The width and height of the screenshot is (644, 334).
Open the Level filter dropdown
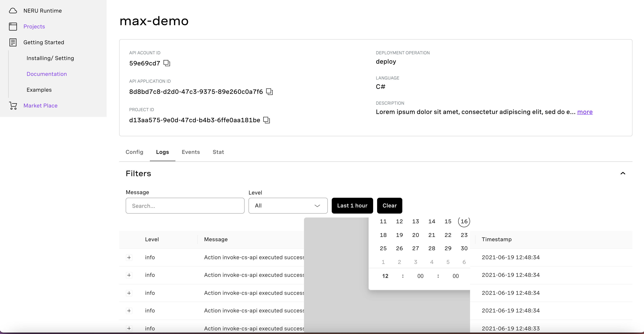point(288,205)
